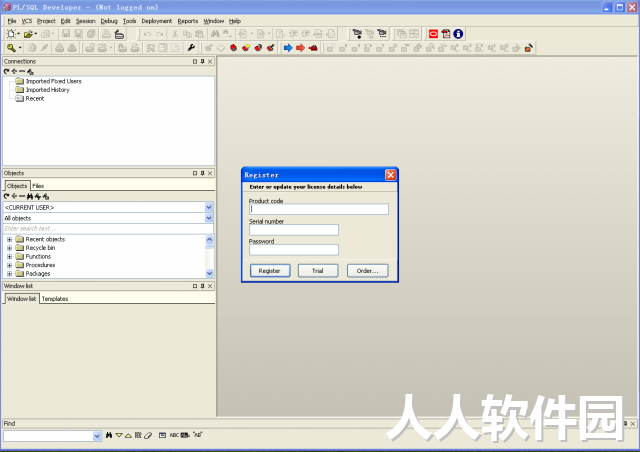640x452 pixels.
Task: Click the red right arrow icon
Action: pyautogui.click(x=300, y=48)
